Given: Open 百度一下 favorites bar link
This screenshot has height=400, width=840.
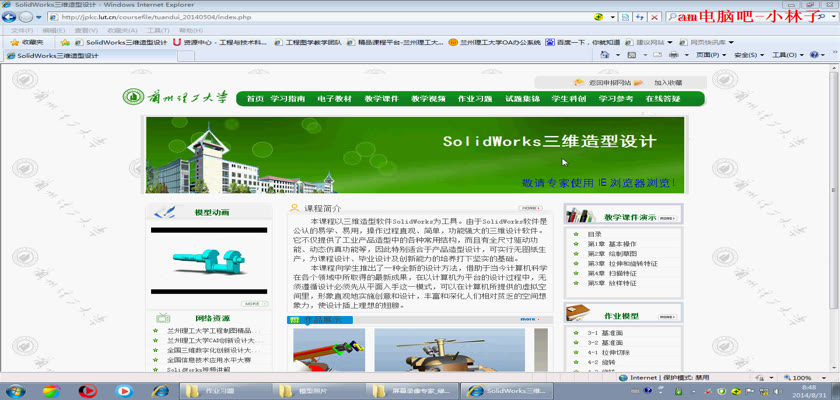Looking at the screenshot, I should (x=582, y=42).
